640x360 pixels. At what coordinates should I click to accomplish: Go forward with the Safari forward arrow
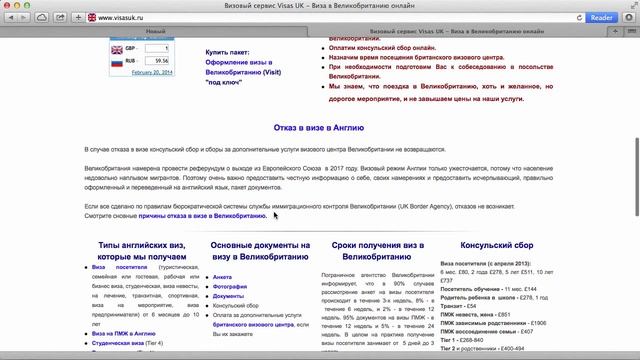24,18
